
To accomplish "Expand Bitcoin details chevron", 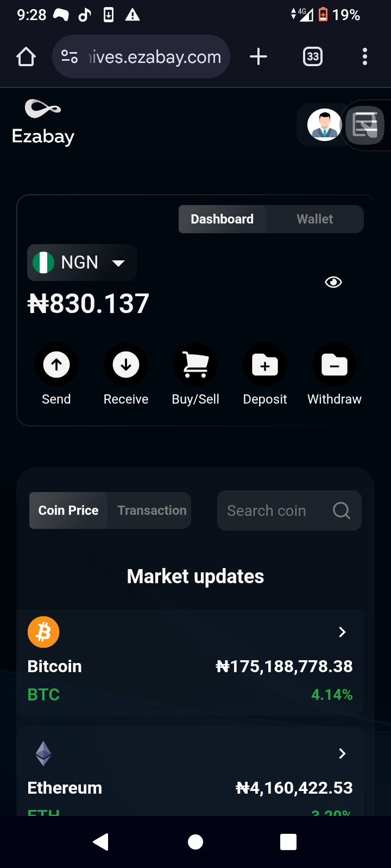I will 342,632.
